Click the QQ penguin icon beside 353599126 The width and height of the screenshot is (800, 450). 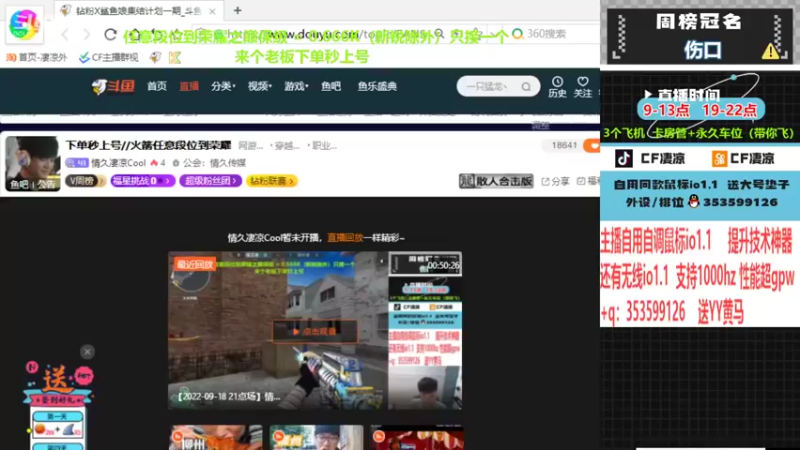(x=693, y=202)
